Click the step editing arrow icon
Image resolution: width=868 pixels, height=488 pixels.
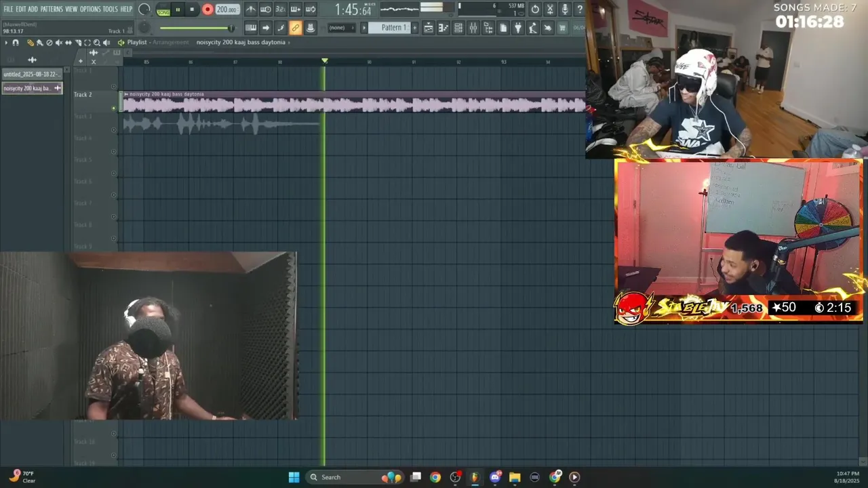tap(265, 28)
